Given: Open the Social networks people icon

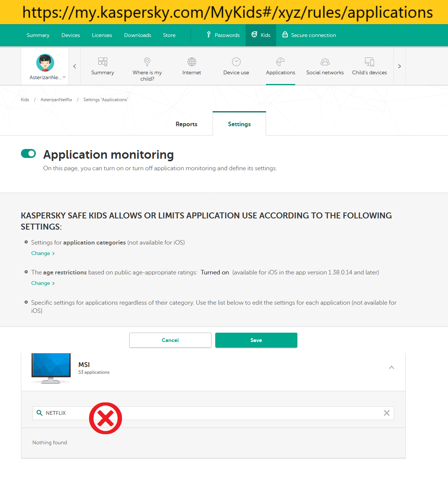Looking at the screenshot, I should click(325, 62).
